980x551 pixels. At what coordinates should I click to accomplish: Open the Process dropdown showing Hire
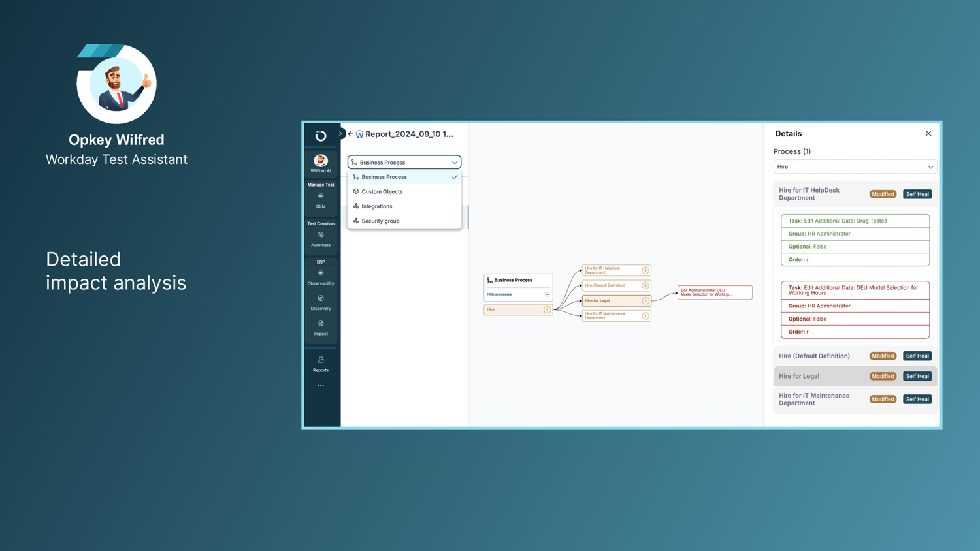(x=855, y=166)
